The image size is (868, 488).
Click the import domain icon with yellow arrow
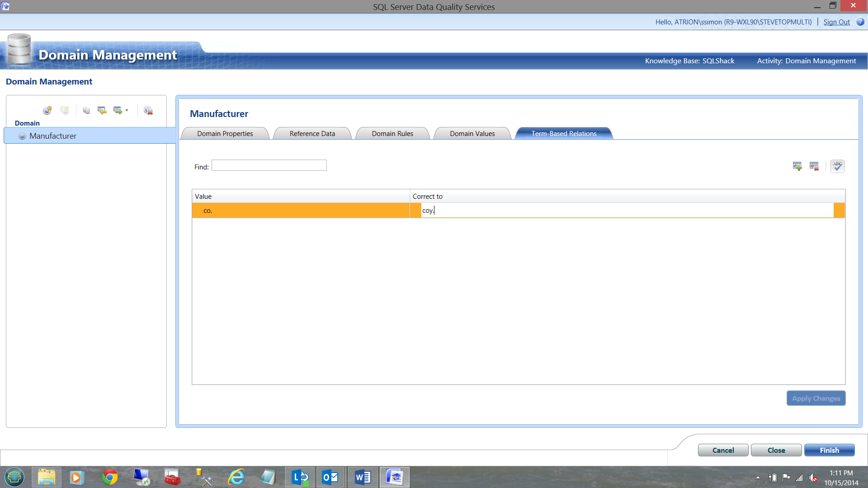click(x=102, y=110)
